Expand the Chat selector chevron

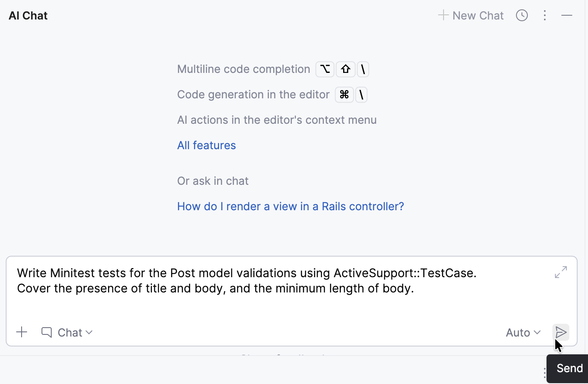pos(89,333)
